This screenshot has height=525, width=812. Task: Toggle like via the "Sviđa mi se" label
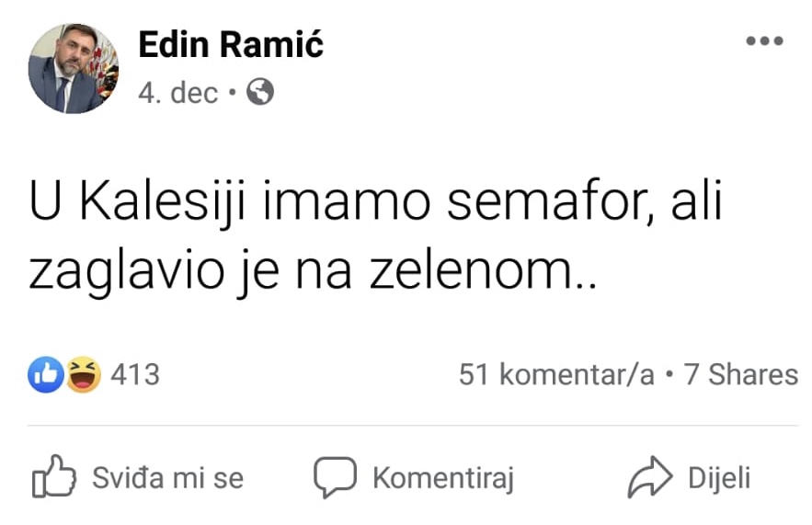point(167,478)
